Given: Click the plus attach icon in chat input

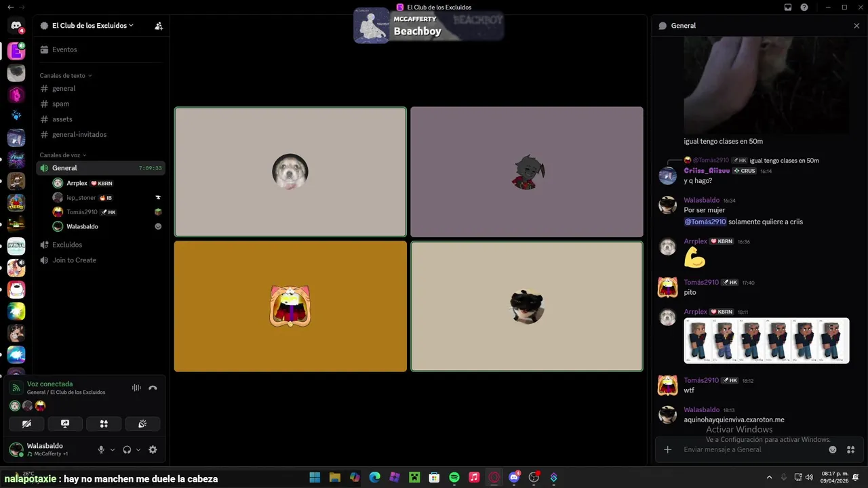Looking at the screenshot, I should (x=667, y=449).
